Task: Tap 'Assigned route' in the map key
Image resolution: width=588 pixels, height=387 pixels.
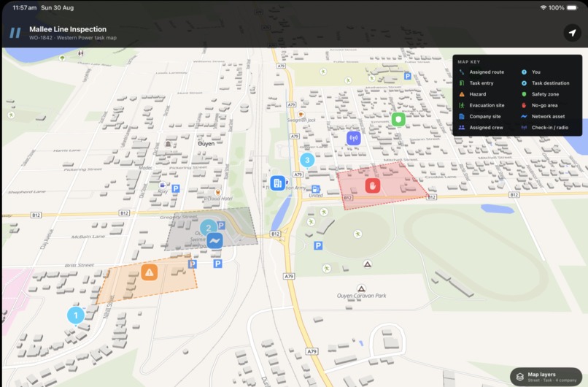Action: [x=487, y=72]
